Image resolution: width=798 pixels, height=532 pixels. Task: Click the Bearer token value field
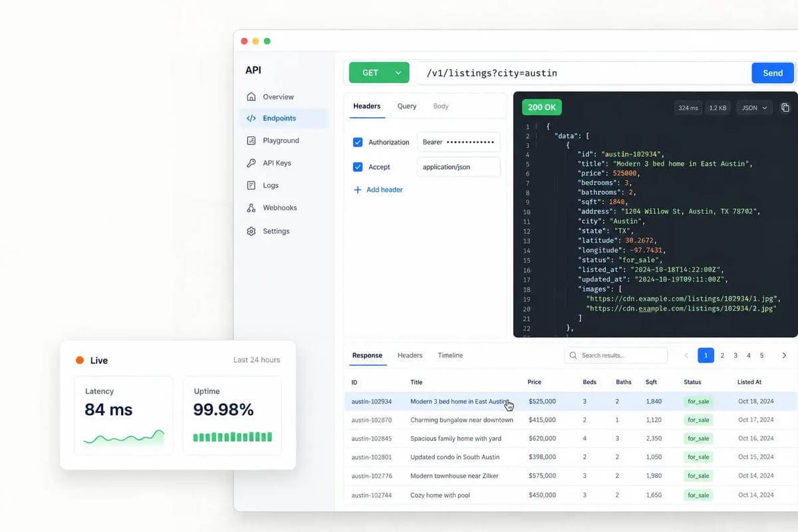(459, 142)
